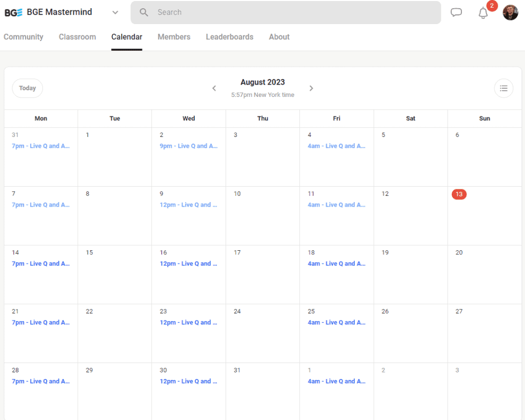Go to next month

click(311, 88)
